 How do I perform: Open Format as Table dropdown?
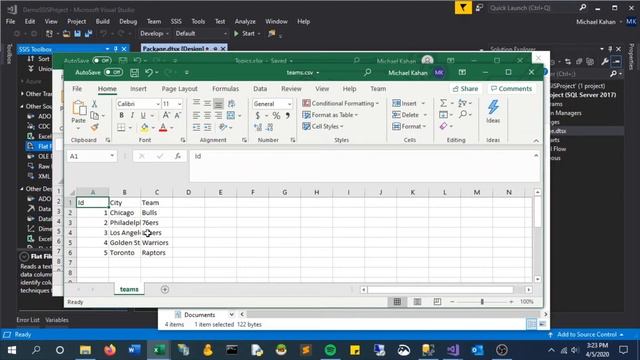330,115
